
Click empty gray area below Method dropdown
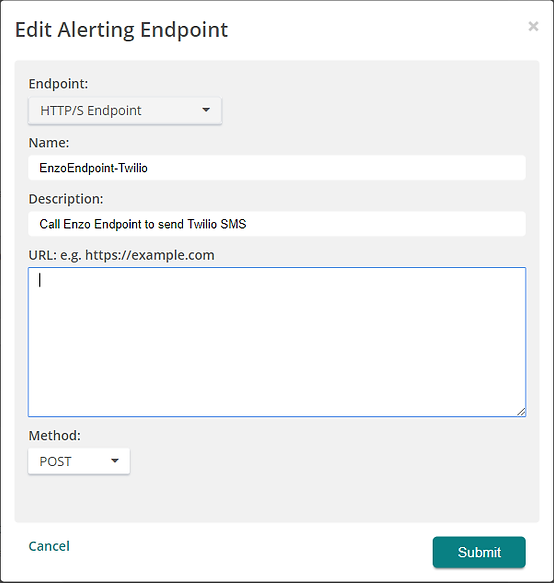click(x=277, y=498)
